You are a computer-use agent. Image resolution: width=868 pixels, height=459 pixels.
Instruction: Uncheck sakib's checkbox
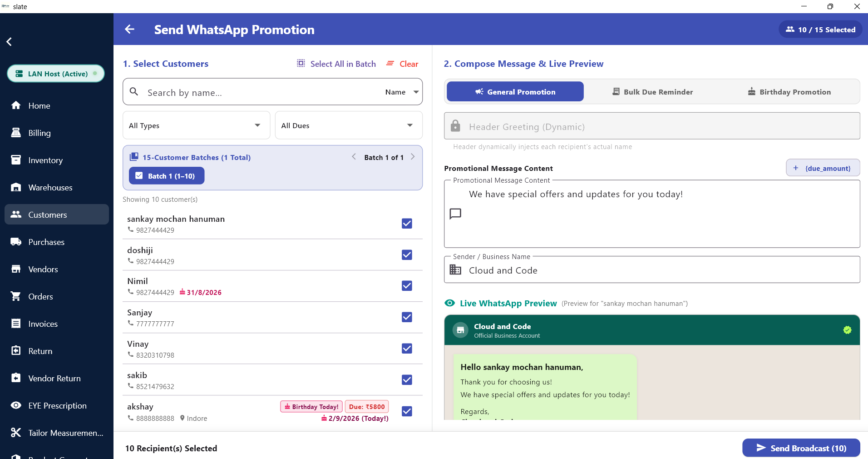click(407, 380)
